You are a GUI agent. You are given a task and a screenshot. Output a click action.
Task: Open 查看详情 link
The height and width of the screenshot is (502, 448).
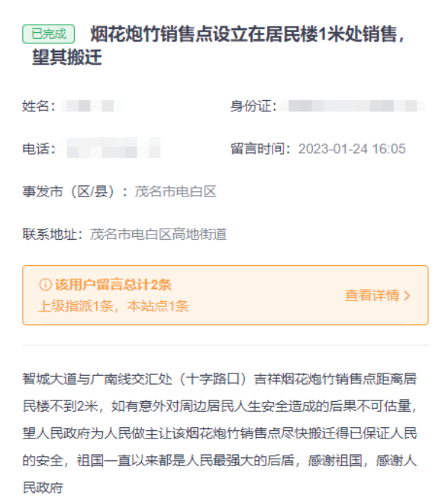point(372,295)
